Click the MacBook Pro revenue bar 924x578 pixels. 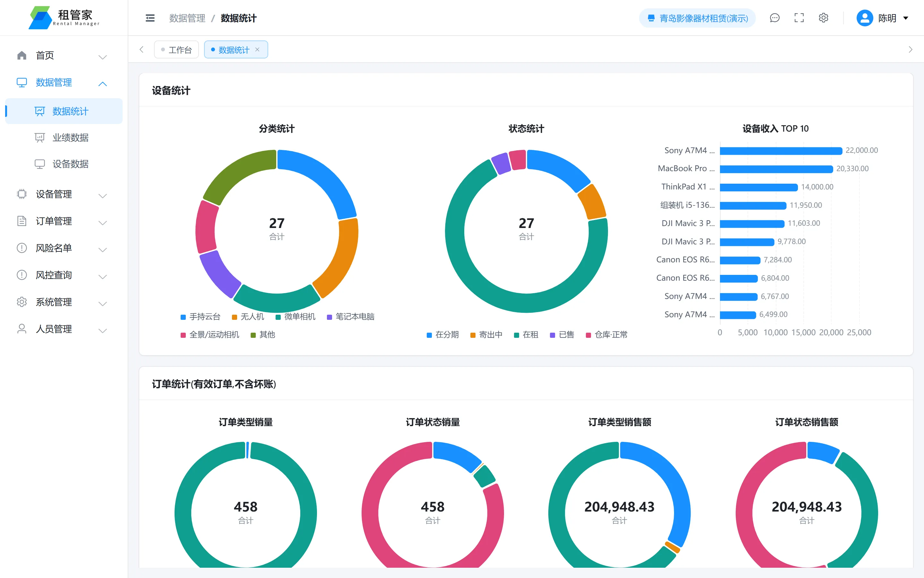coord(776,169)
